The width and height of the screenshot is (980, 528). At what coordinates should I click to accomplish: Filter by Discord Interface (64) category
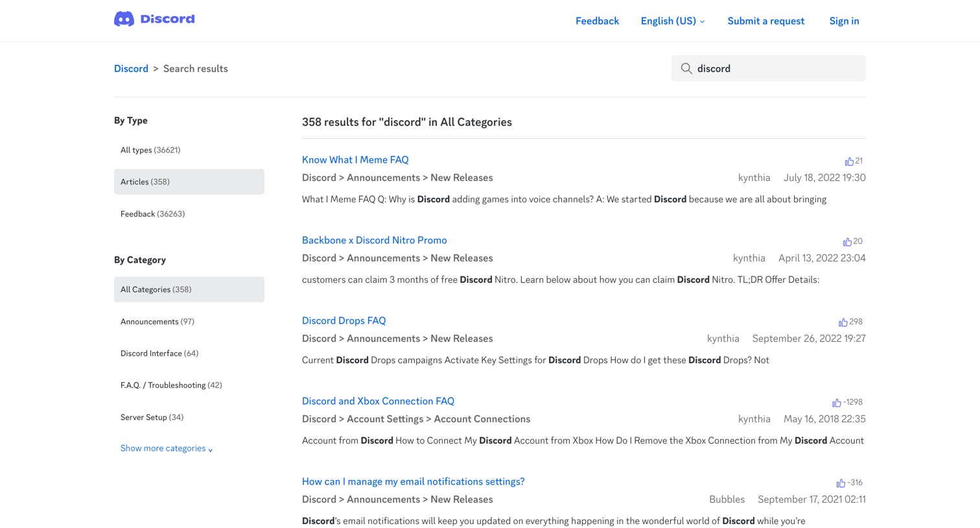coord(189,353)
